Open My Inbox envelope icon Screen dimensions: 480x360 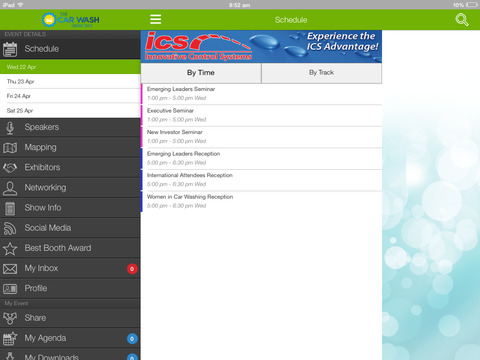click(x=10, y=269)
